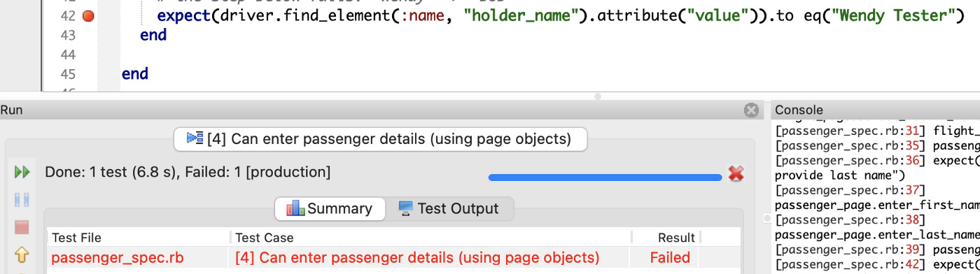Click the '[passenger_spec.rb:35]' console line
This screenshot has height=274, width=980.
pos(877,145)
